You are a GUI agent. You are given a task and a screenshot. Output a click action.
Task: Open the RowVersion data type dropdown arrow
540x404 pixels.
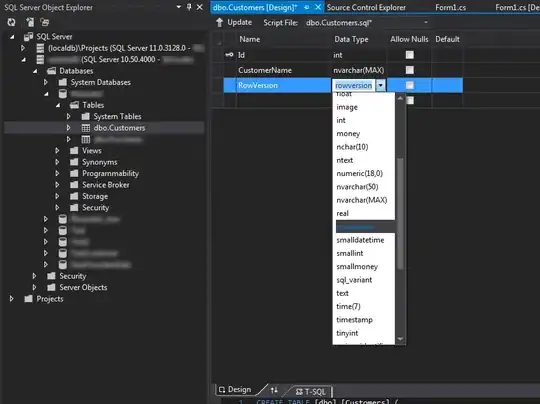click(x=381, y=85)
